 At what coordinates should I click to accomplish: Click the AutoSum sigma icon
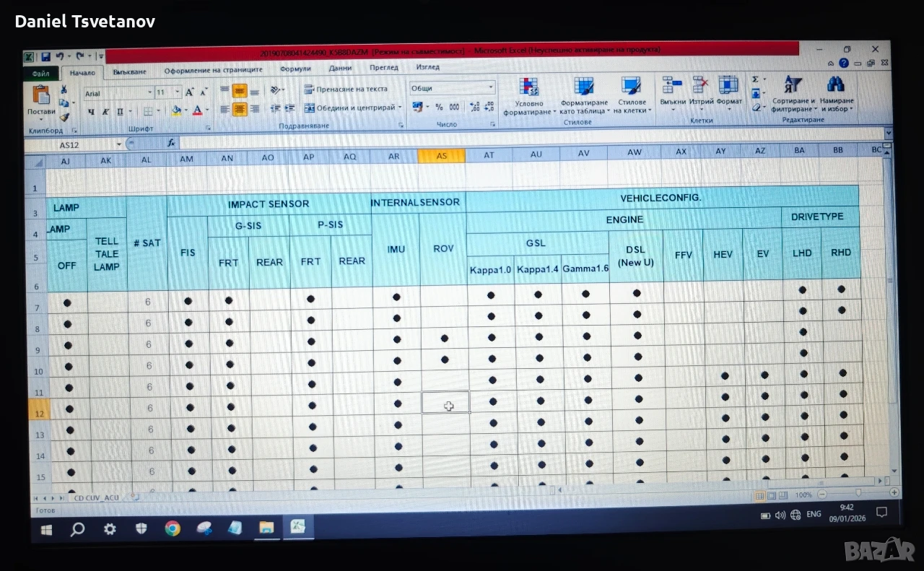(756, 79)
